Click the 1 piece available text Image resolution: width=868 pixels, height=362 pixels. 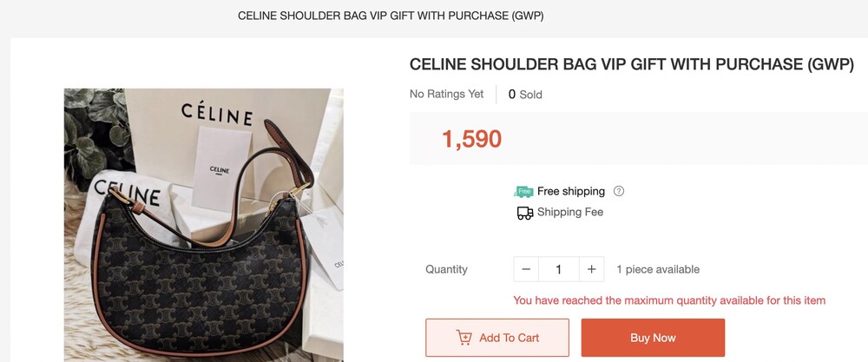coord(658,270)
